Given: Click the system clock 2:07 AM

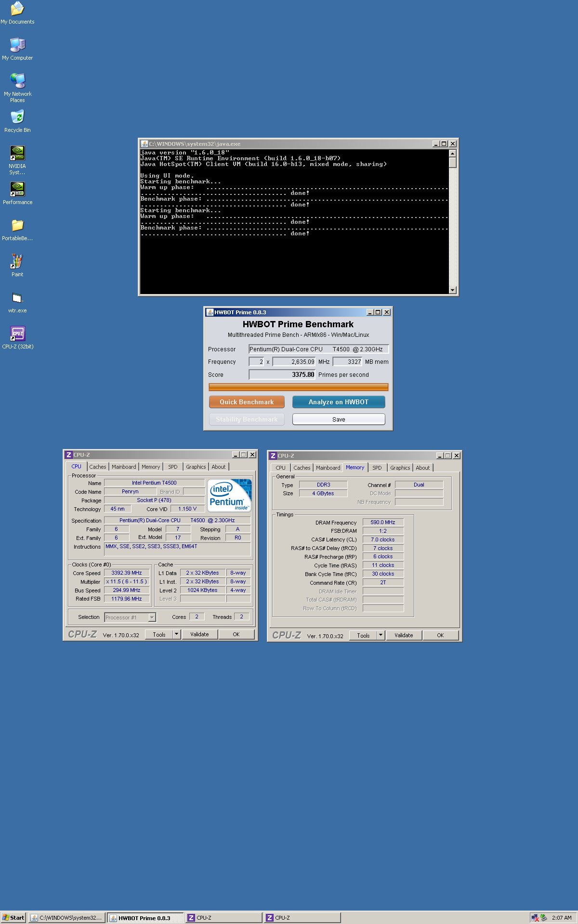Looking at the screenshot, I should click(562, 918).
